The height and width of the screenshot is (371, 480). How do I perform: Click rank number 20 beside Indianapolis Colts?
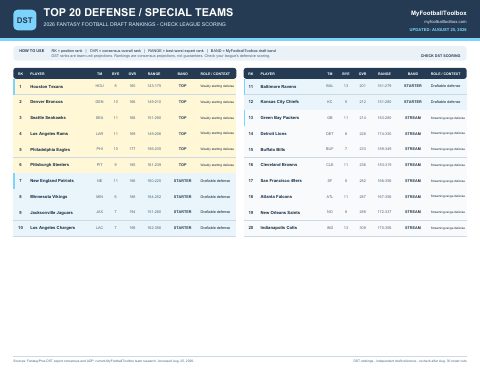coord(251,228)
